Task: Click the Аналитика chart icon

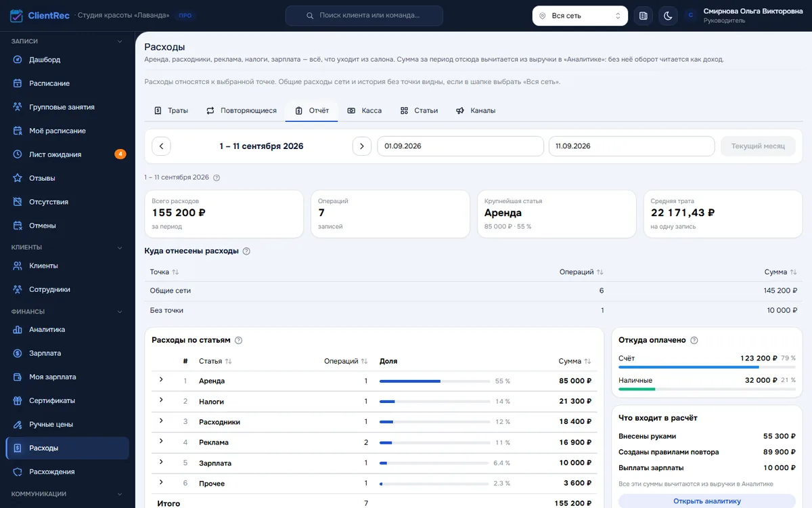Action: tap(18, 330)
